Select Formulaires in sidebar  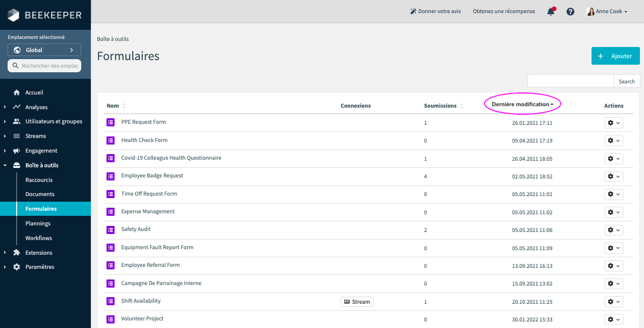pos(45,209)
